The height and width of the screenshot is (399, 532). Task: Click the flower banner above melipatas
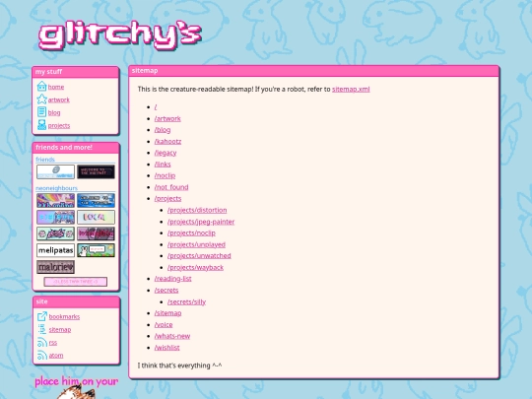(x=55, y=233)
